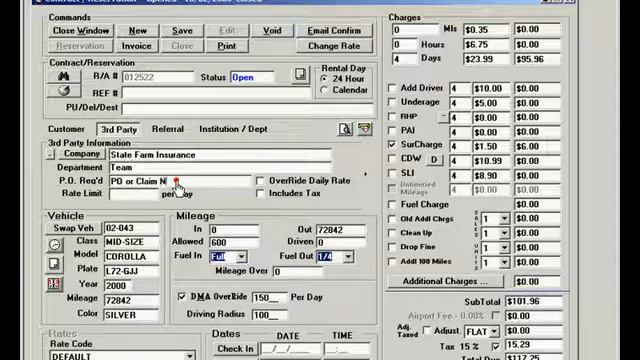Enable the PAI checkbox
The height and width of the screenshot is (360, 640).
[392, 131]
